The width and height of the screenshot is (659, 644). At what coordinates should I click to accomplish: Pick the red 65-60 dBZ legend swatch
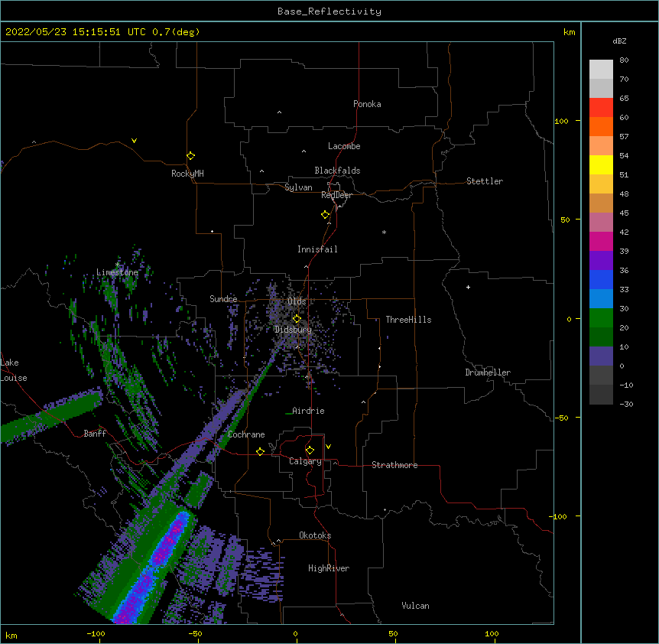pyautogui.click(x=601, y=108)
